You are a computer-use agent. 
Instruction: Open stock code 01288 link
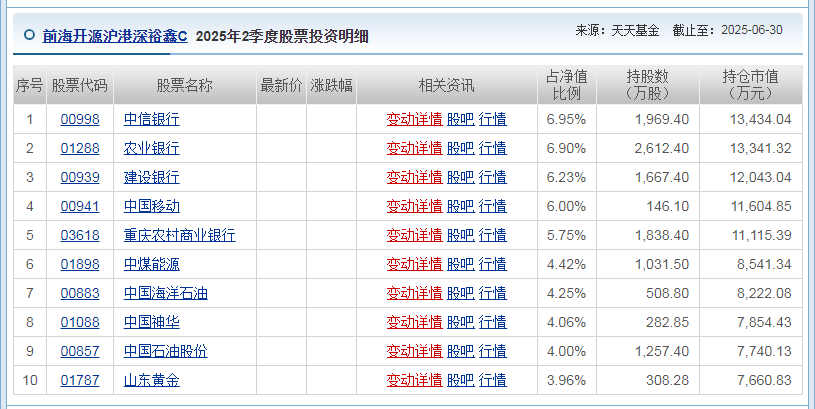[80, 149]
